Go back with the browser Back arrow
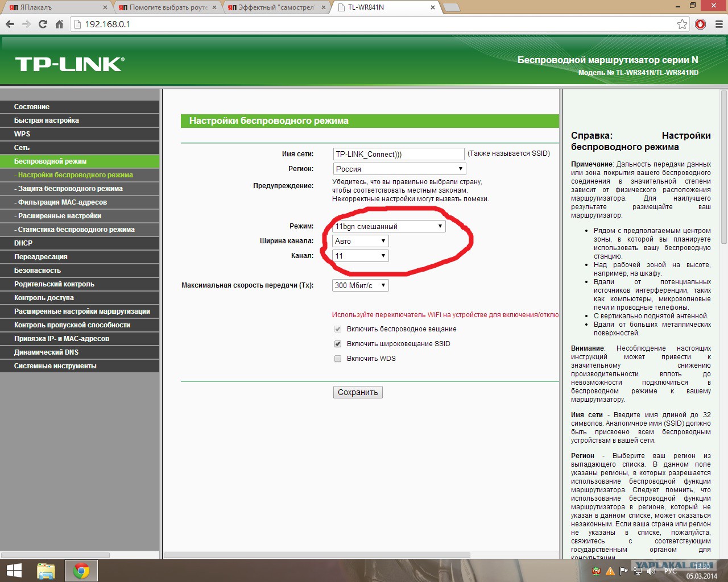728x582 pixels. (x=10, y=24)
